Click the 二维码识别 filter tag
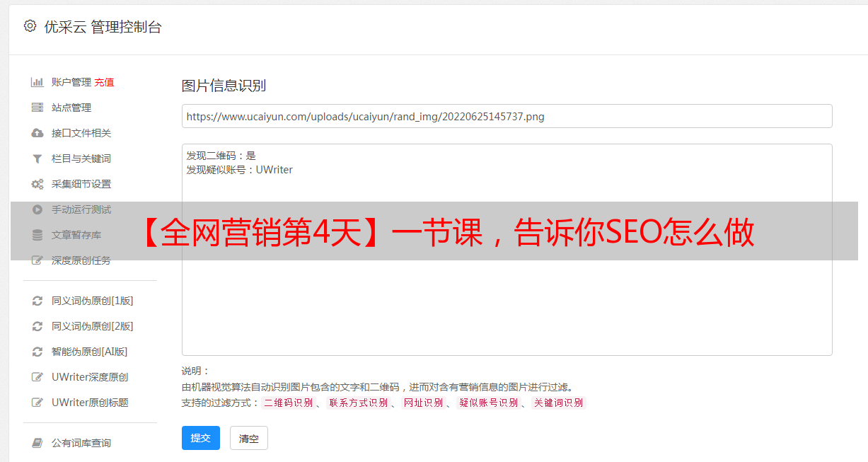Screen dimensions: 868x462 pyautogui.click(x=288, y=403)
